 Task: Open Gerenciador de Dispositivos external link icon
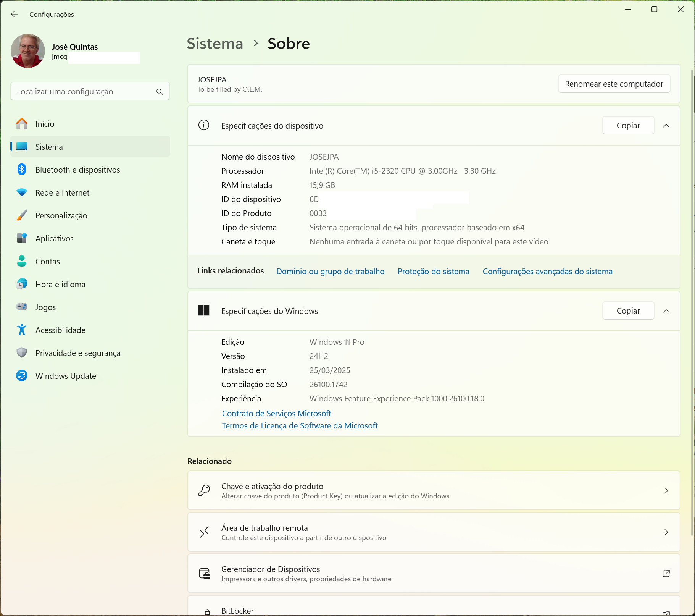[x=666, y=574]
